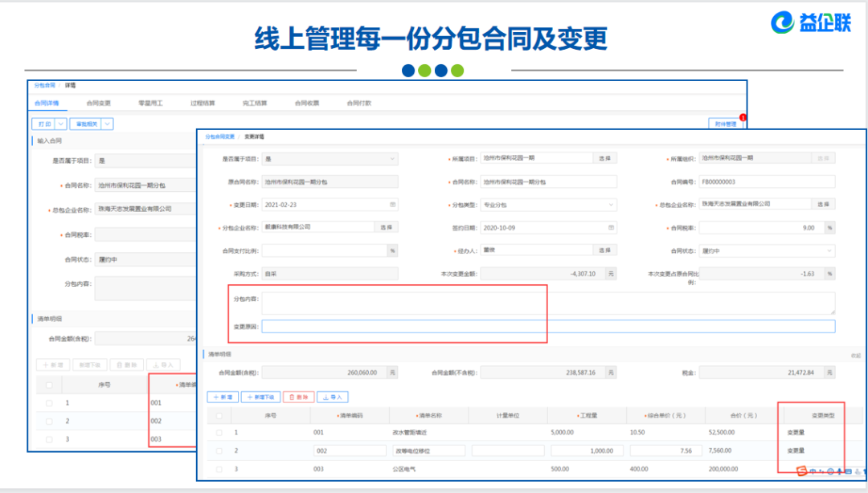This screenshot has width=868, height=493.
Task: Click the 审批相关 button
Action: click(x=86, y=124)
